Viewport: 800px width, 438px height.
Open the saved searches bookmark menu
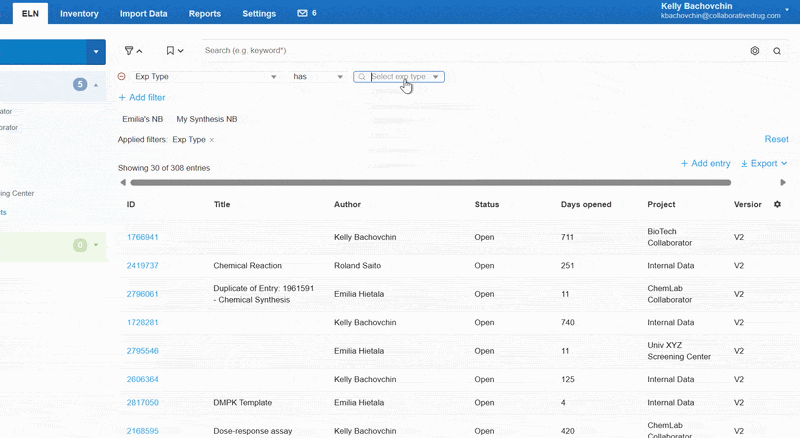point(174,51)
